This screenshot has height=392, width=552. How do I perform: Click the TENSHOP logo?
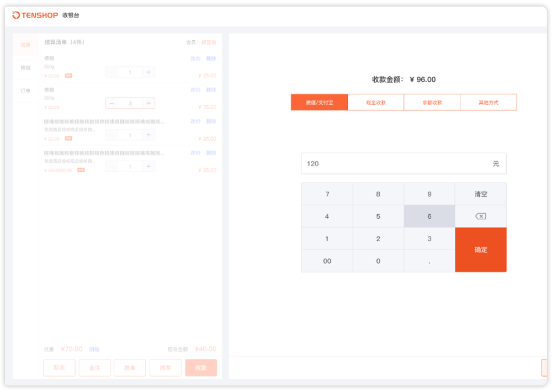tap(35, 15)
